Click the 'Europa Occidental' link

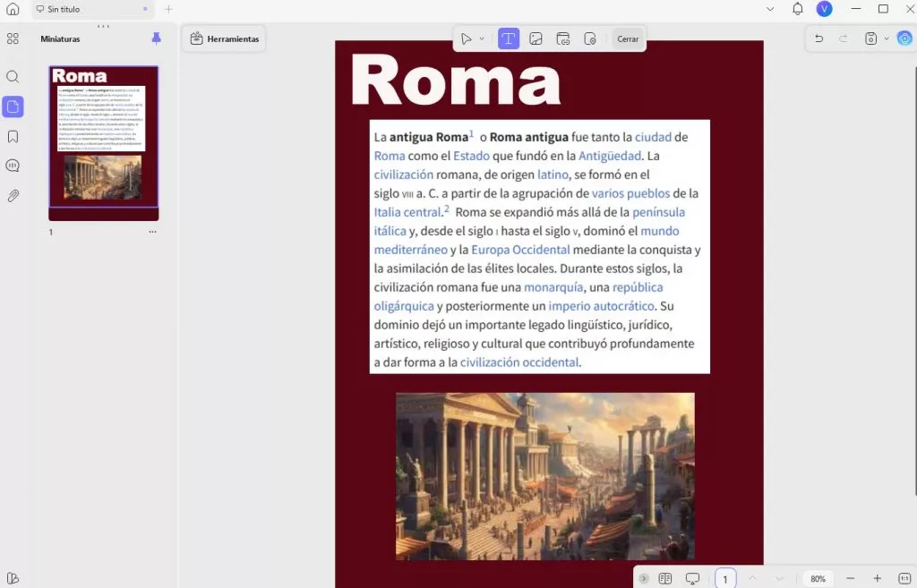click(520, 250)
